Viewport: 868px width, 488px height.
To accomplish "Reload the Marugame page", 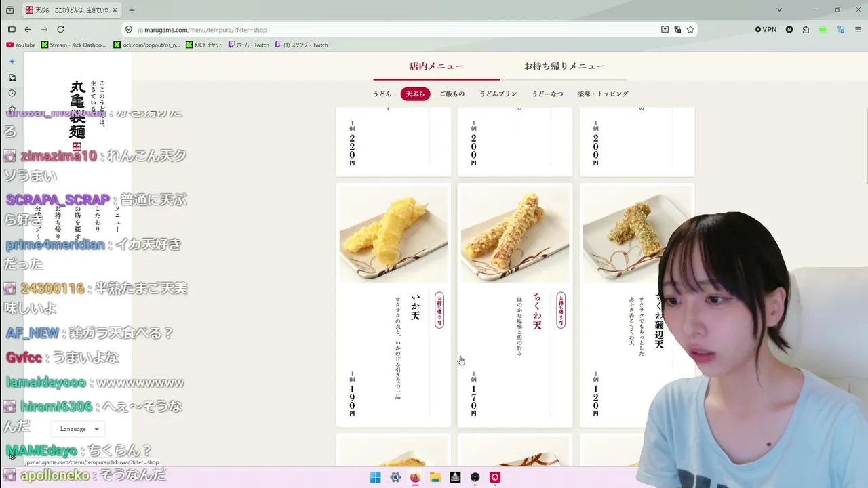I will coord(60,30).
